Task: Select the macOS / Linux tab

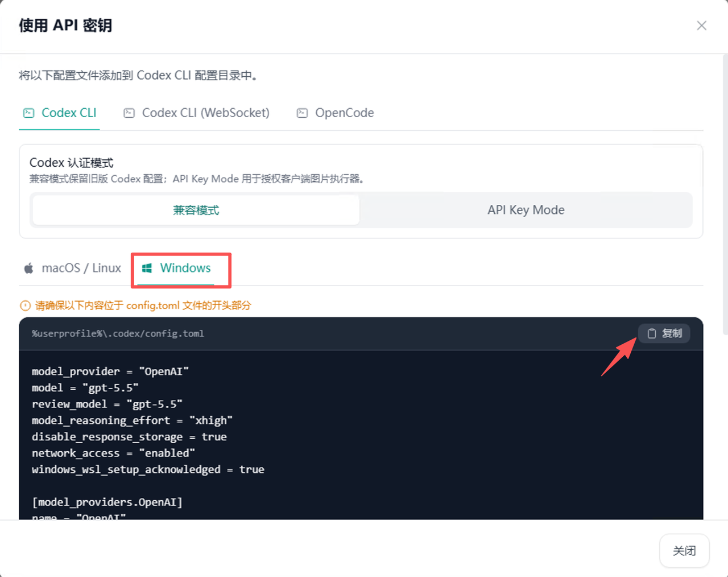Action: pyautogui.click(x=72, y=268)
